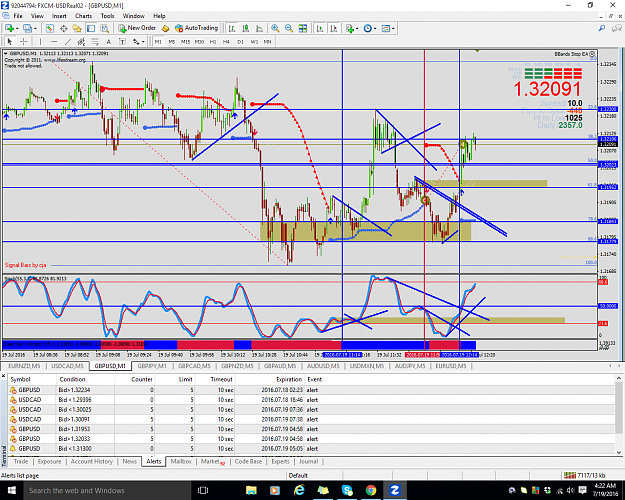Close the Terminal panel with X
Viewport: 625px width, 500px height.
point(4,376)
